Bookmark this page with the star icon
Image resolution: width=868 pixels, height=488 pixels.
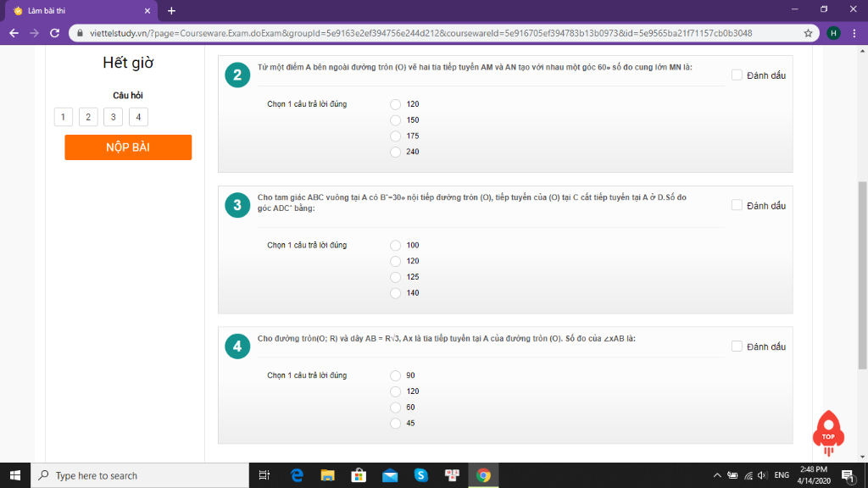click(x=808, y=33)
